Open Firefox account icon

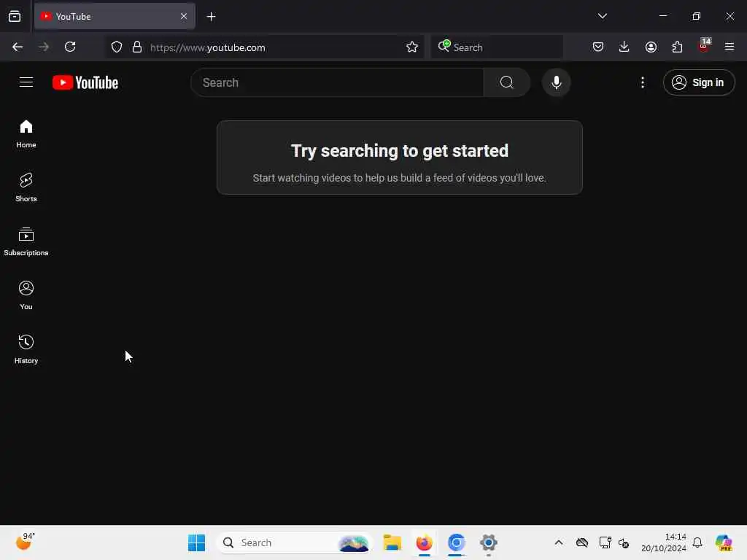[x=651, y=47]
